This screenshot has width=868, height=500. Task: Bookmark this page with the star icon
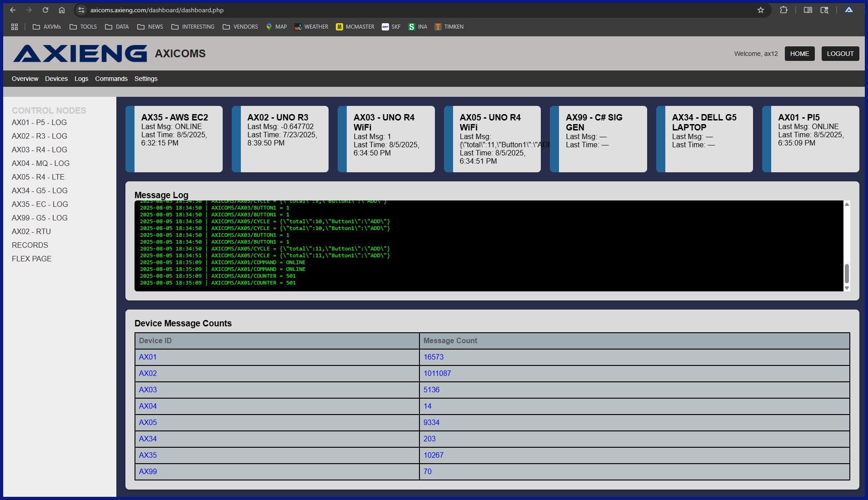[x=760, y=10]
